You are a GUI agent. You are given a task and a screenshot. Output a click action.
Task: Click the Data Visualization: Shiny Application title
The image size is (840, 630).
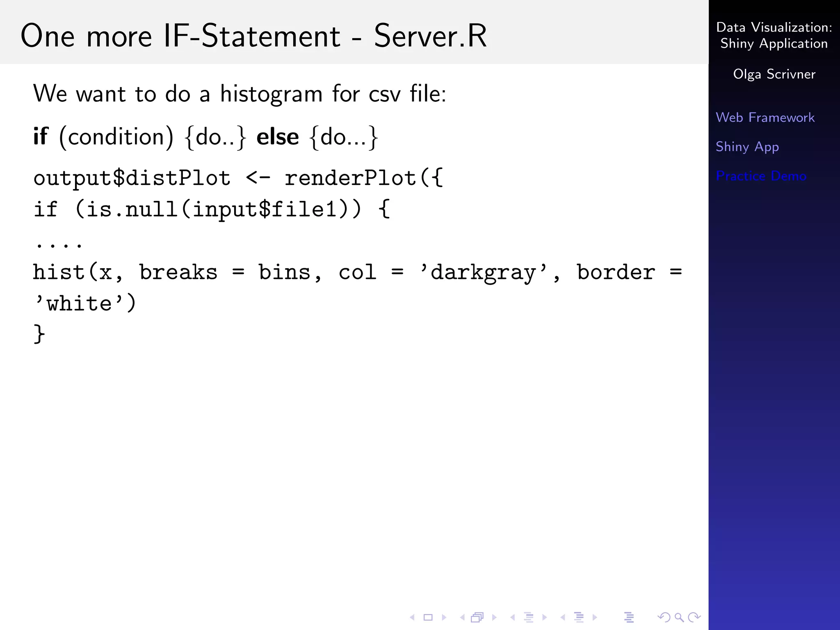pos(774,35)
